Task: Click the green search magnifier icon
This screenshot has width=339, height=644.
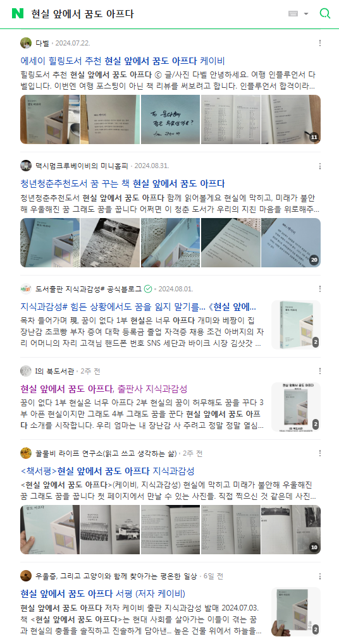Action: coord(325,13)
